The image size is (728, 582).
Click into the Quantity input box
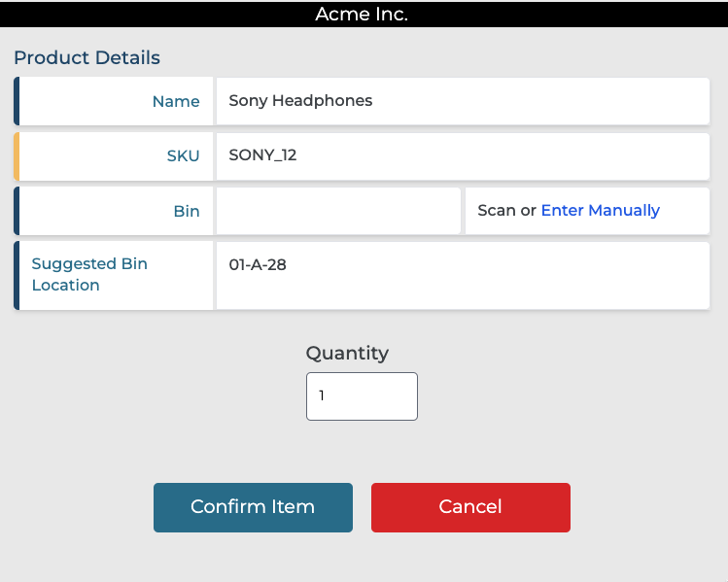(x=362, y=396)
